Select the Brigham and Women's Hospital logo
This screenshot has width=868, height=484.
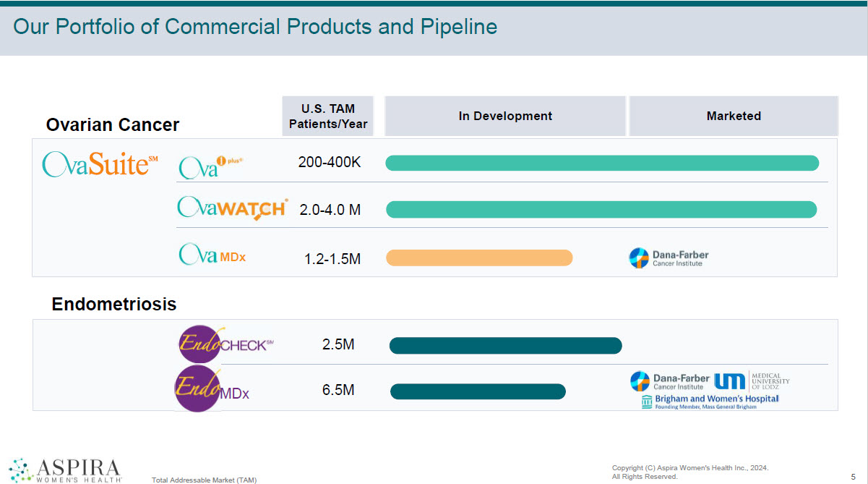tap(710, 402)
